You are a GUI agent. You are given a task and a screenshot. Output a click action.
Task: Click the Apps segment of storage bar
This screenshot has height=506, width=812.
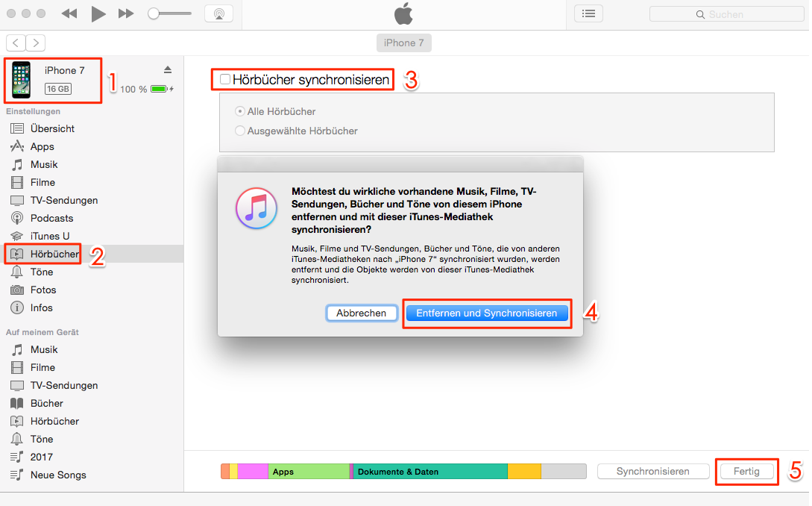(x=309, y=471)
